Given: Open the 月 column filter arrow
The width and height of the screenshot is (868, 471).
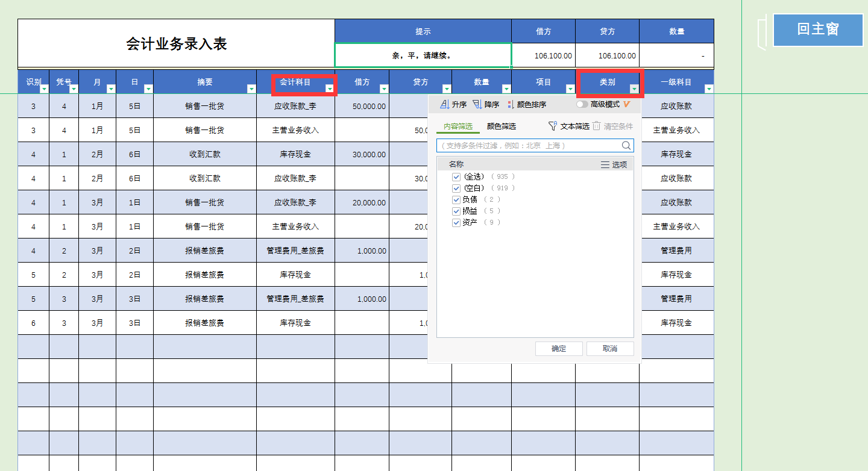Looking at the screenshot, I should coord(111,89).
